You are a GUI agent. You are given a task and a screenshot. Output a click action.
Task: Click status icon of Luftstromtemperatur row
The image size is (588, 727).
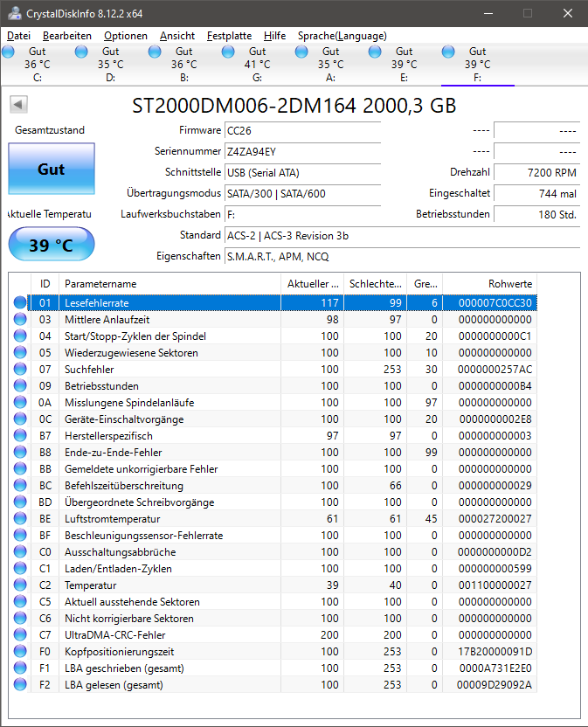tap(20, 518)
